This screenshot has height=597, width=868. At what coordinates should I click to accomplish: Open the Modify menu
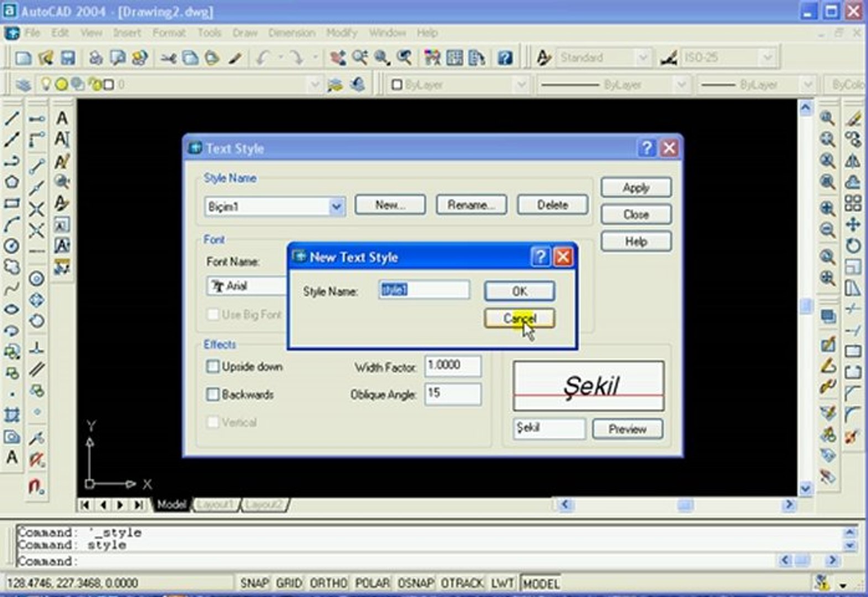click(x=342, y=33)
